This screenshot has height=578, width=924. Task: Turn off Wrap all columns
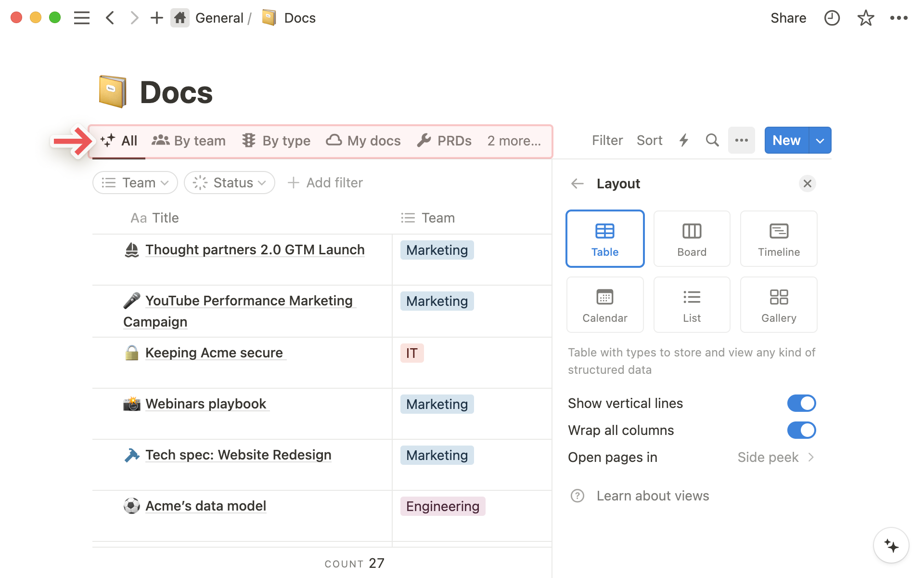point(801,430)
